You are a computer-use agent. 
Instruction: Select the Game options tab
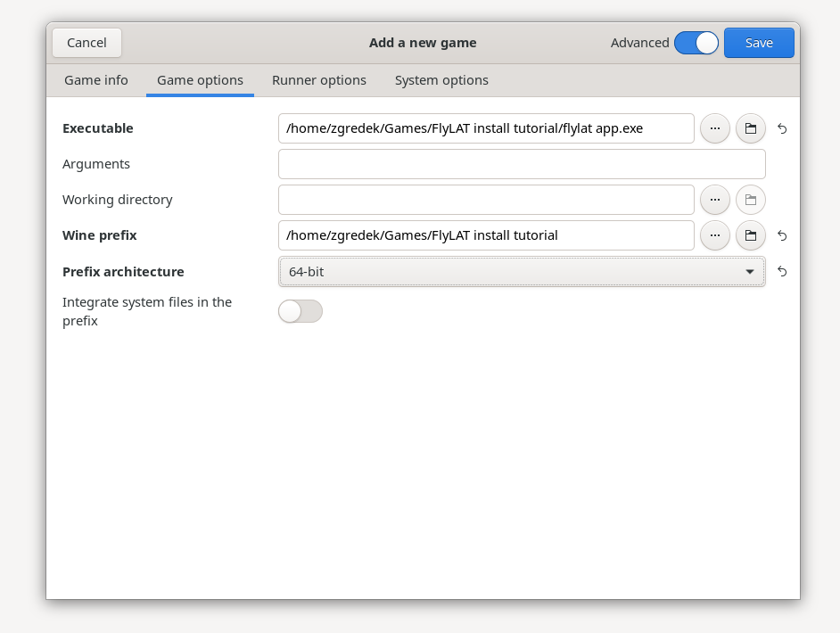coord(200,80)
